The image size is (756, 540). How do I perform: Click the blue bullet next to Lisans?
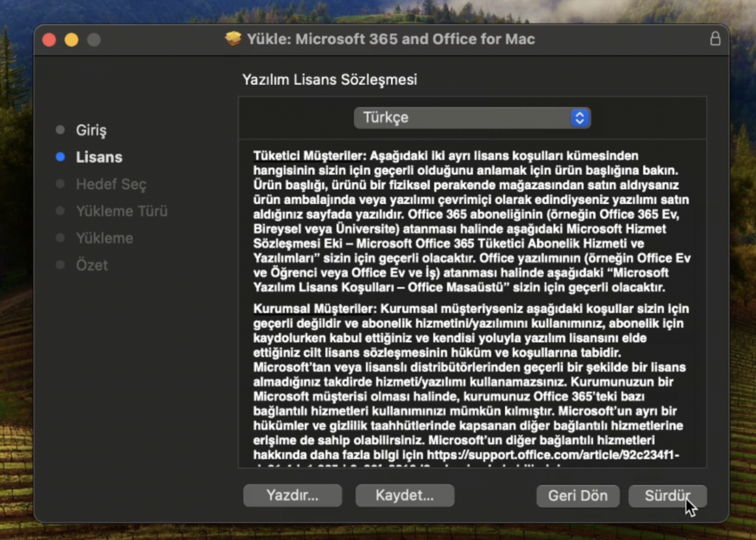60,157
